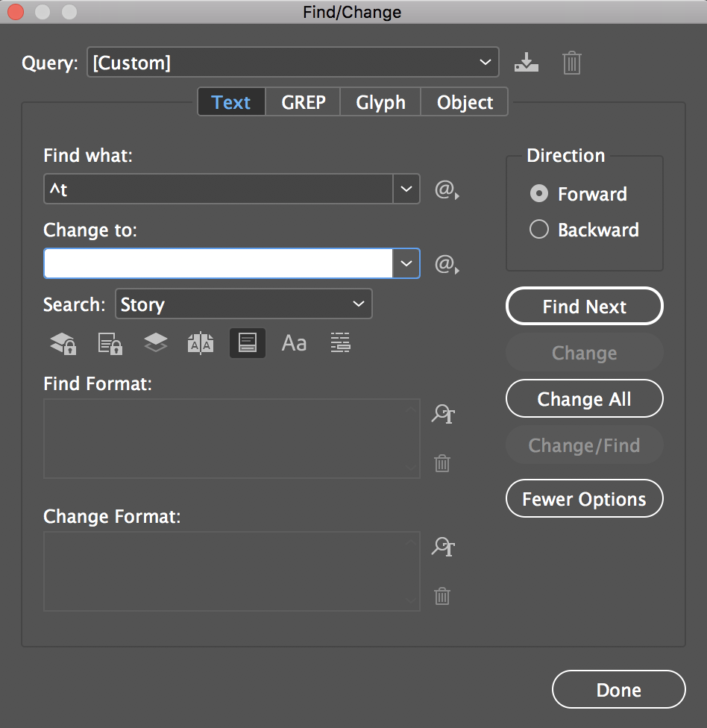Screen dimensions: 707x728
Task: Toggle Include Hidden Layers search option
Action: (x=155, y=343)
